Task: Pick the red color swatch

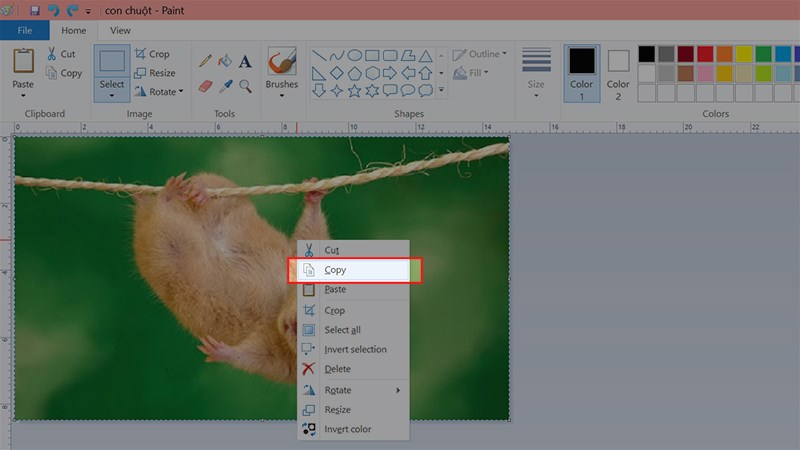Action: point(705,54)
